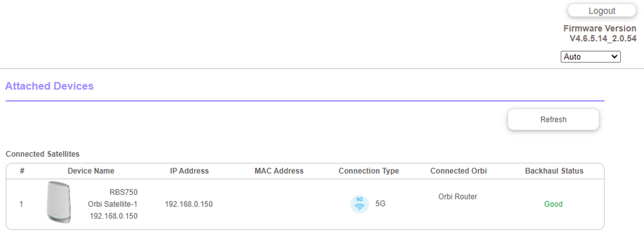Click the 5G connection type label
Viewport: 644px width, 240px height.
pyautogui.click(x=380, y=203)
